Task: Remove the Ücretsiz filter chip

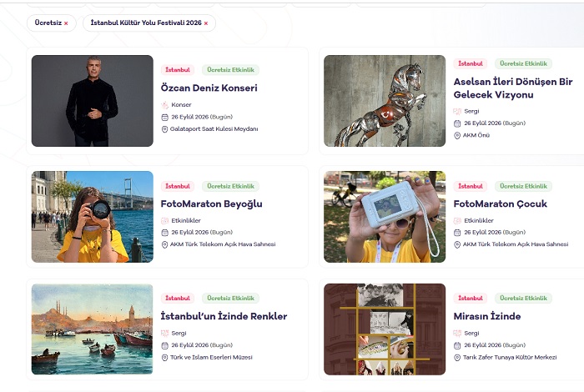Action: click(66, 23)
